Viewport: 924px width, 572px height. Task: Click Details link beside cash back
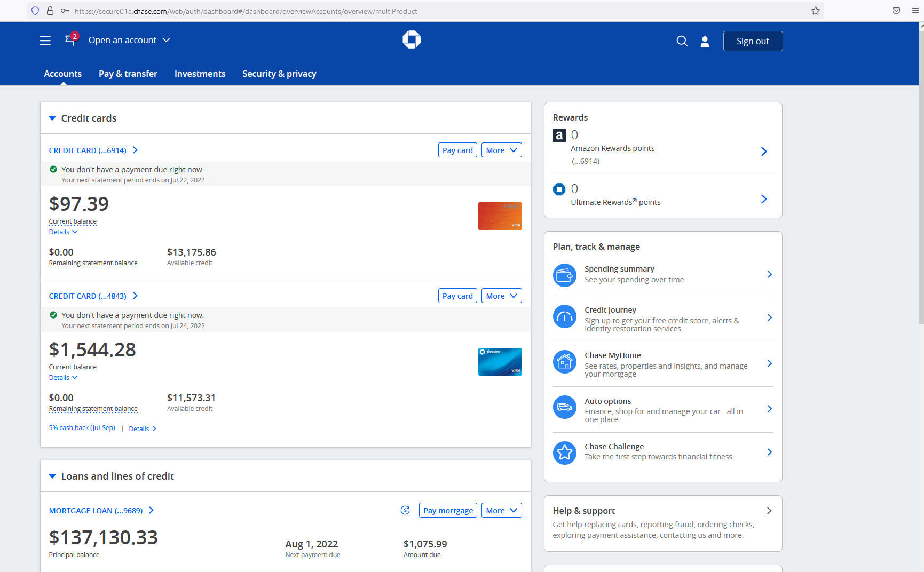[143, 428]
